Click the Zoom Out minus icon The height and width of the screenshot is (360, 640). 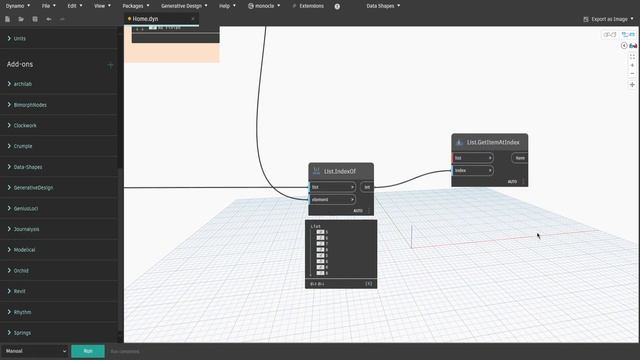[632, 74]
